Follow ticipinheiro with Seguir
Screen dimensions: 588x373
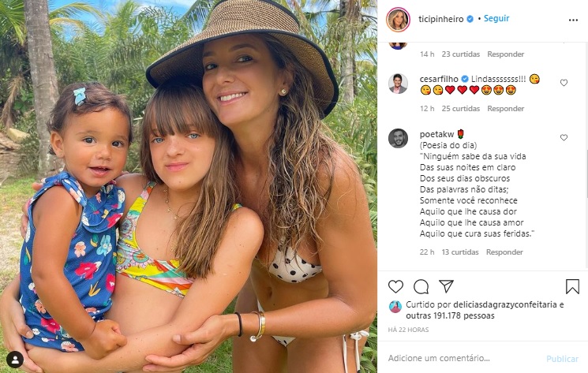(x=496, y=18)
